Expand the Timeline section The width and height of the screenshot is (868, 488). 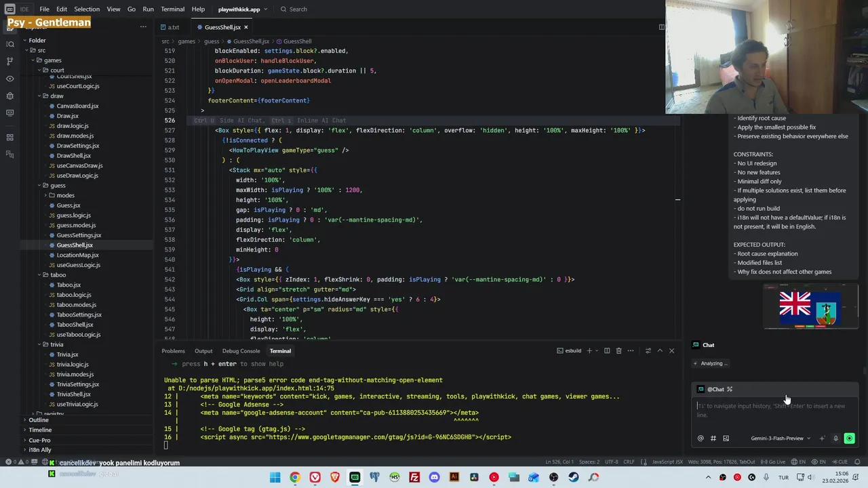click(x=40, y=430)
